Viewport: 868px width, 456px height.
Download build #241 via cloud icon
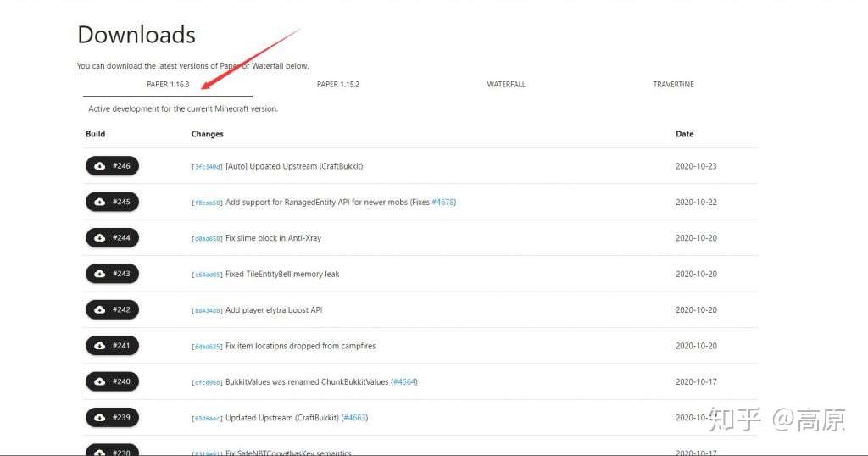click(x=100, y=346)
